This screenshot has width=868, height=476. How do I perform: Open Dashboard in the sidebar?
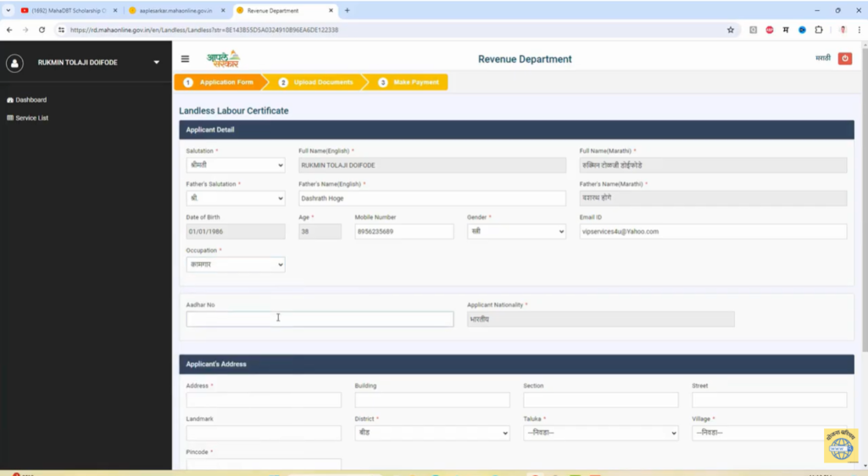tap(31, 100)
